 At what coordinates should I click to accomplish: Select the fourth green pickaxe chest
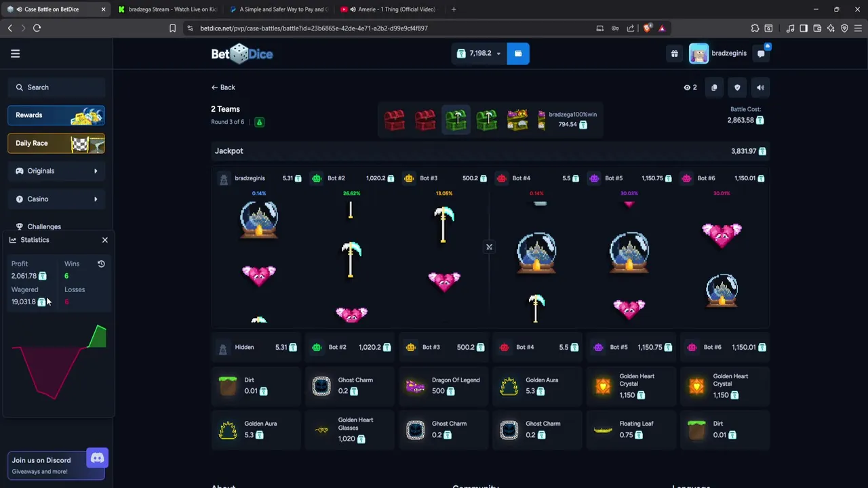click(486, 120)
